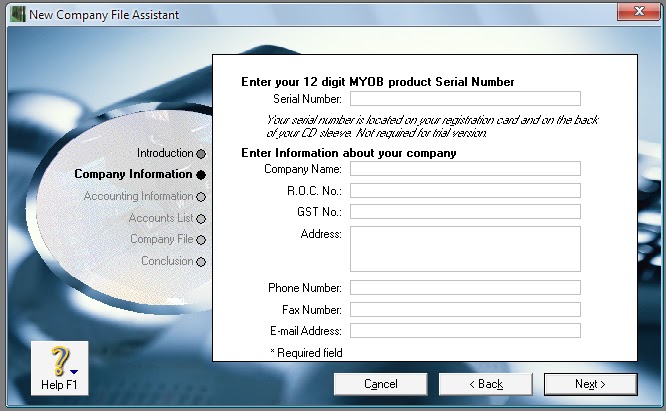Select the Accounts List step bullet
Screen dimensions: 666x411
pyautogui.click(x=201, y=219)
